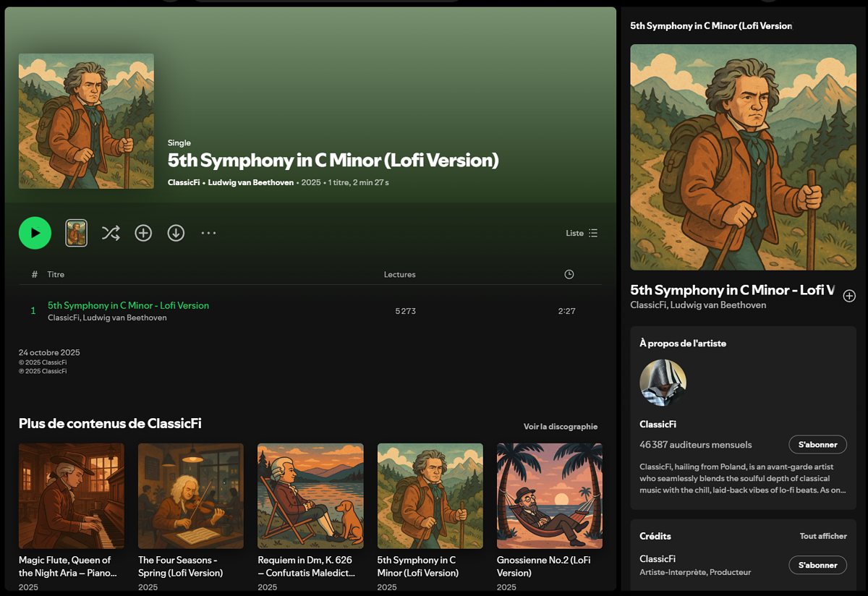Show all credits with Tout afficher

[823, 536]
